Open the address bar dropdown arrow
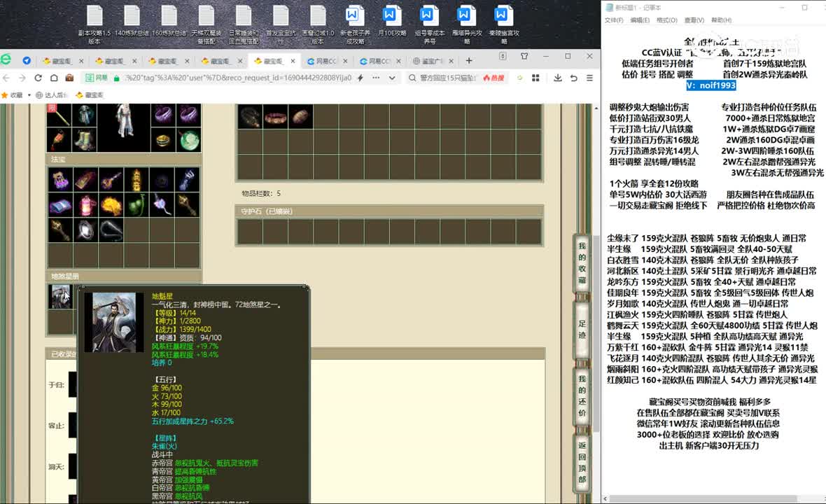The height and width of the screenshot is (504, 826). click(x=392, y=78)
